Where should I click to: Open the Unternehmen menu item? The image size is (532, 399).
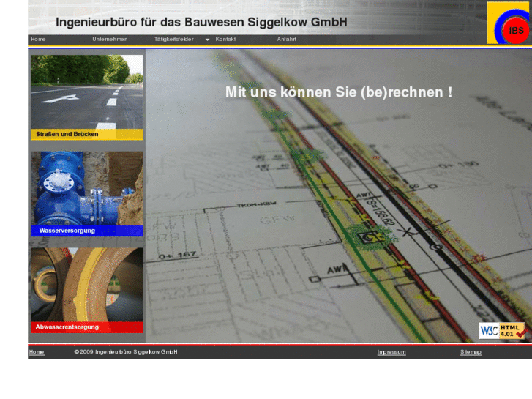[x=110, y=40]
